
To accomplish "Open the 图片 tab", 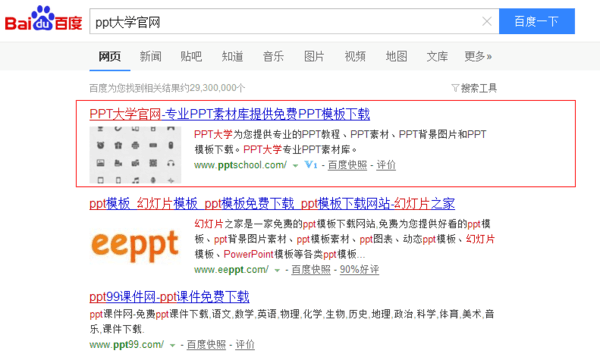I will coord(314,57).
